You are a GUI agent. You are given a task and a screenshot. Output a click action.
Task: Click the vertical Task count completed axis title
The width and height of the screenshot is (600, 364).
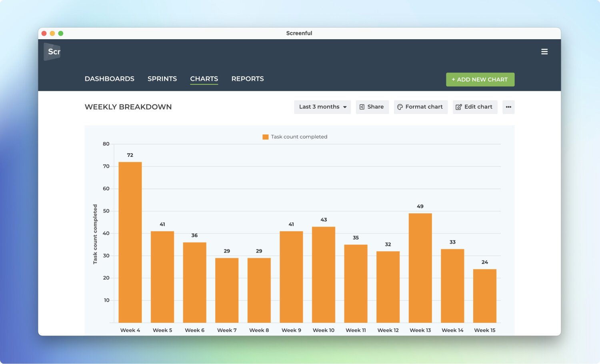pos(95,234)
